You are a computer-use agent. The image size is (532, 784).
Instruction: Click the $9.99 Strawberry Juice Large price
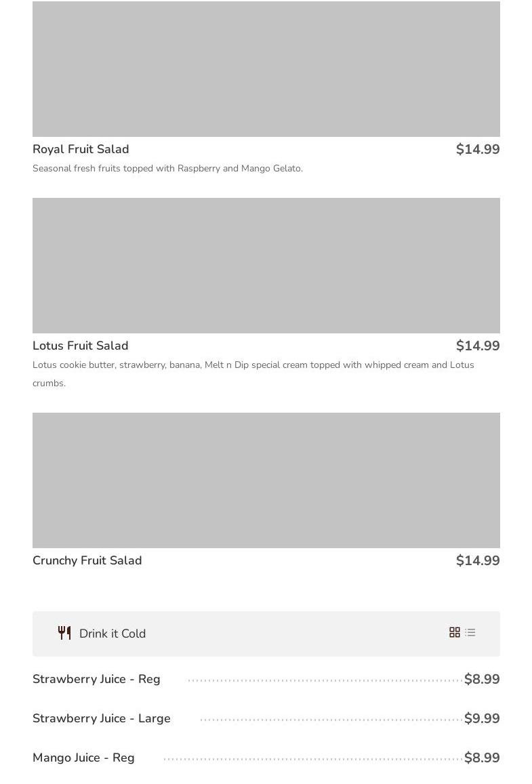click(x=482, y=718)
